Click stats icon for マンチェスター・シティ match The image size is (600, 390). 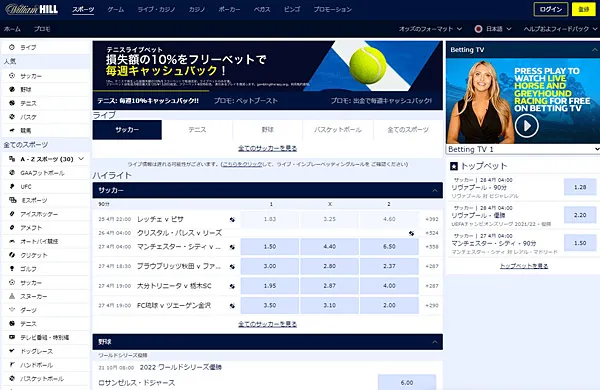click(x=232, y=247)
